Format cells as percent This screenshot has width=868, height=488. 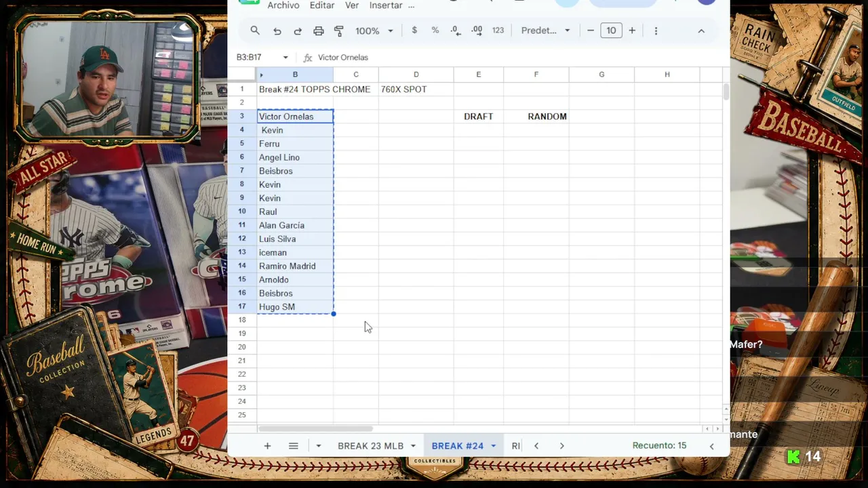click(x=435, y=30)
